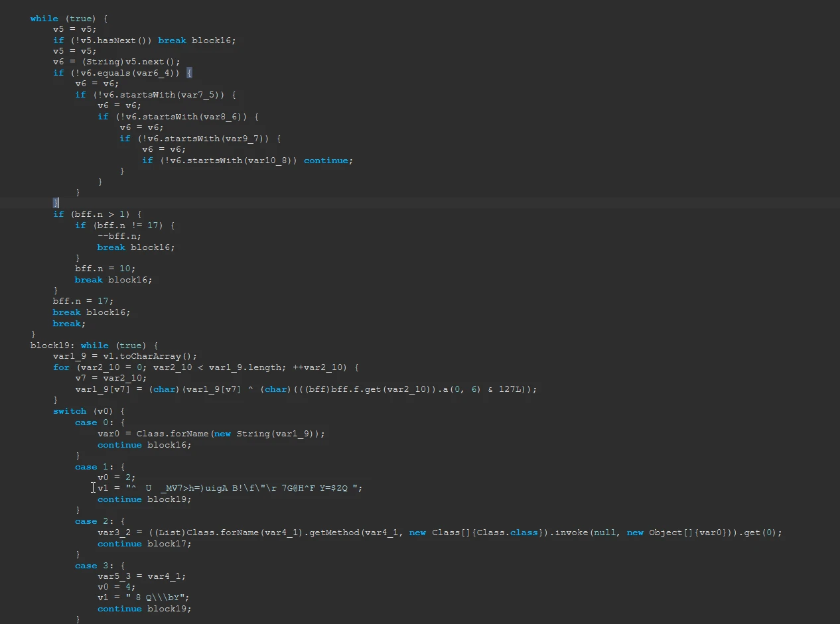
Task: Click the line 'if (!v5.hasNext()) break block16;'
Action: pyautogui.click(x=145, y=40)
